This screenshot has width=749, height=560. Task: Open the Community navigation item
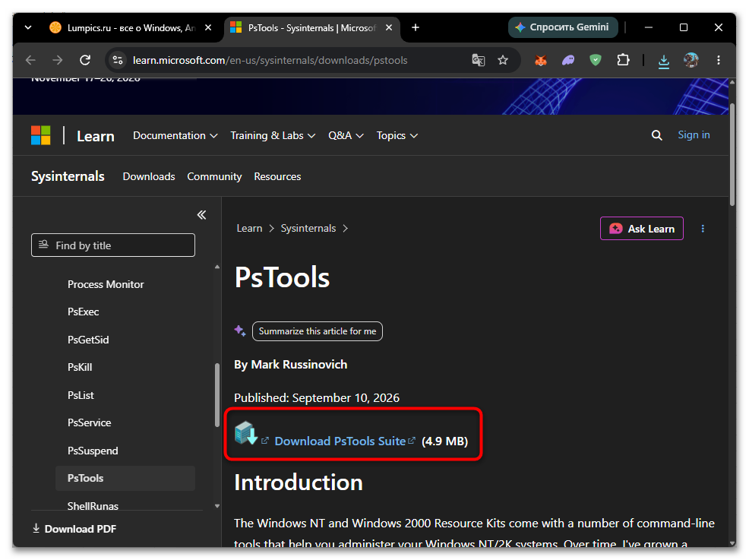point(214,177)
